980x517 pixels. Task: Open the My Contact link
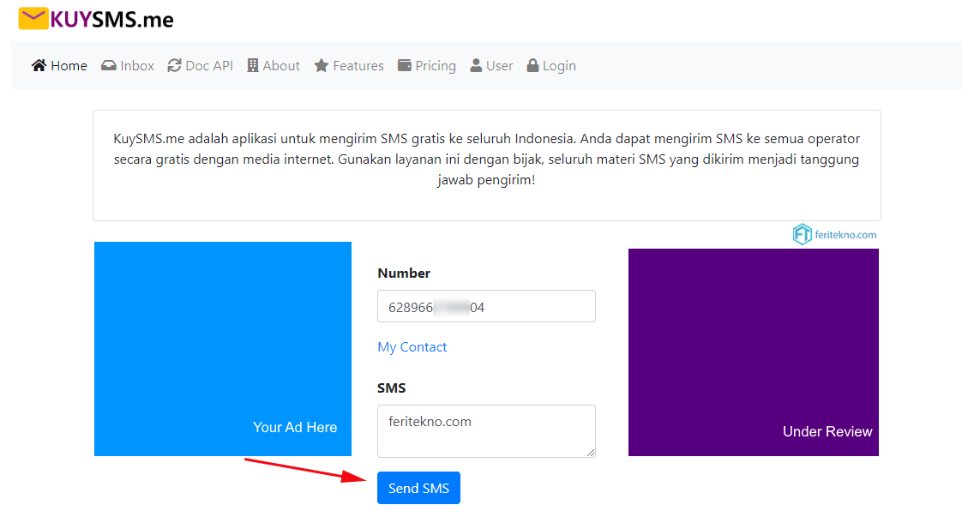(x=412, y=347)
